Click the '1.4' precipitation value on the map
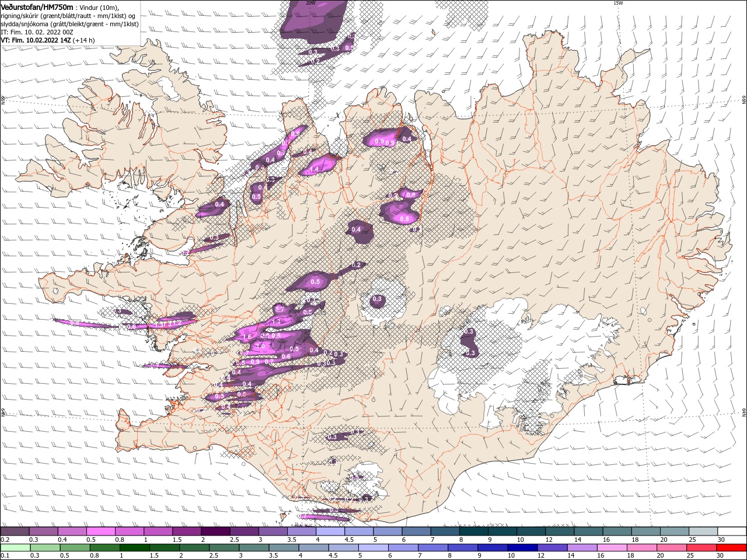 pos(314,169)
